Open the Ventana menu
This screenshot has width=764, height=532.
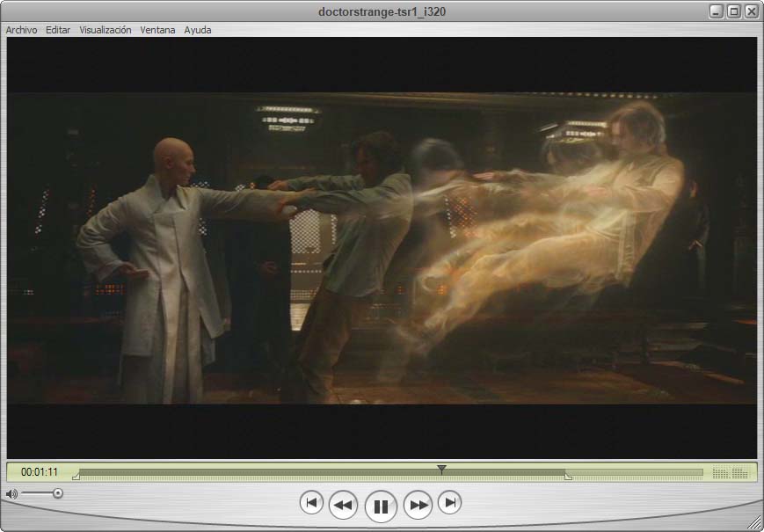point(157,30)
